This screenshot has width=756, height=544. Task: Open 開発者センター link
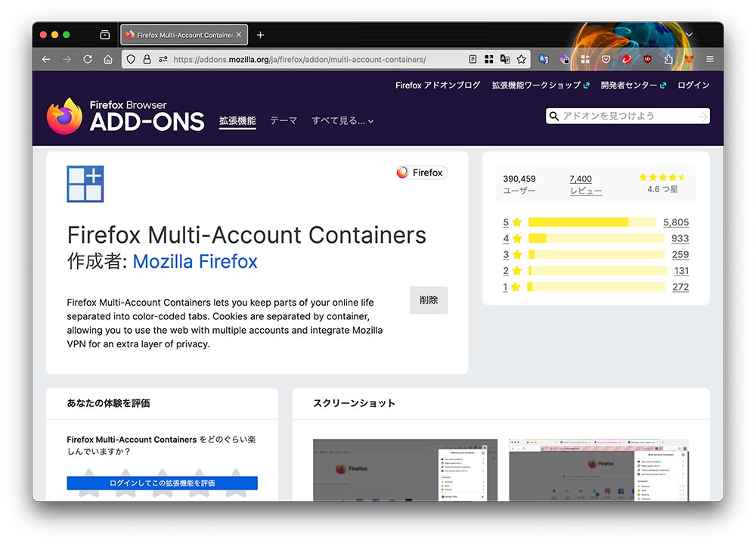(634, 85)
